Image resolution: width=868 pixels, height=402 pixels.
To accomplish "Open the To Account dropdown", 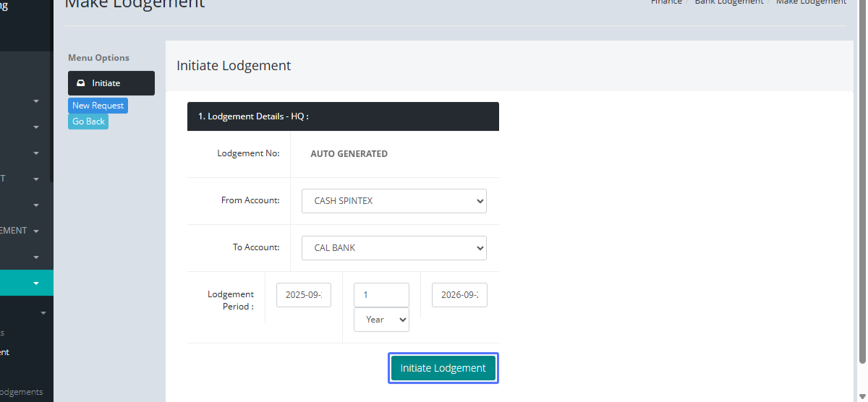I will tap(393, 248).
